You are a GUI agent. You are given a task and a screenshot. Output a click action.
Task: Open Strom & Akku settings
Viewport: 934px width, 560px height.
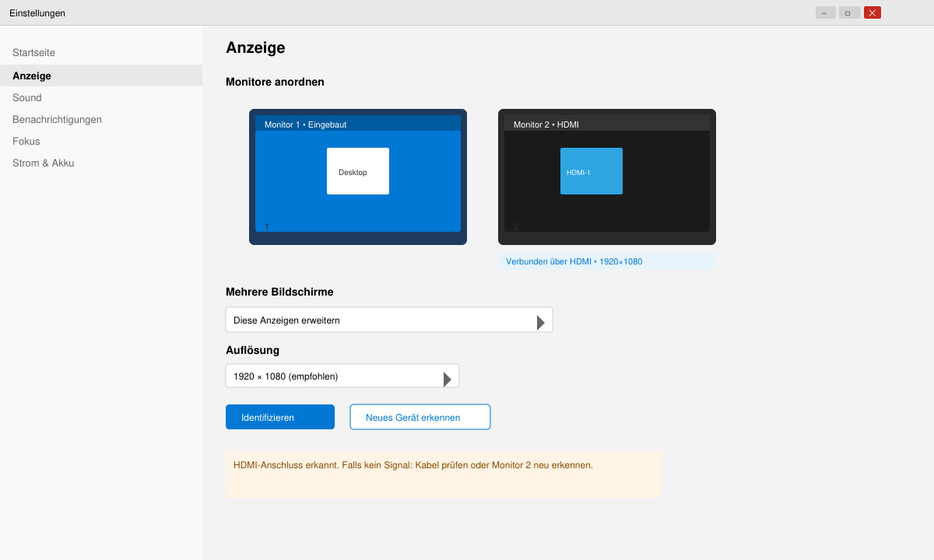point(101,163)
